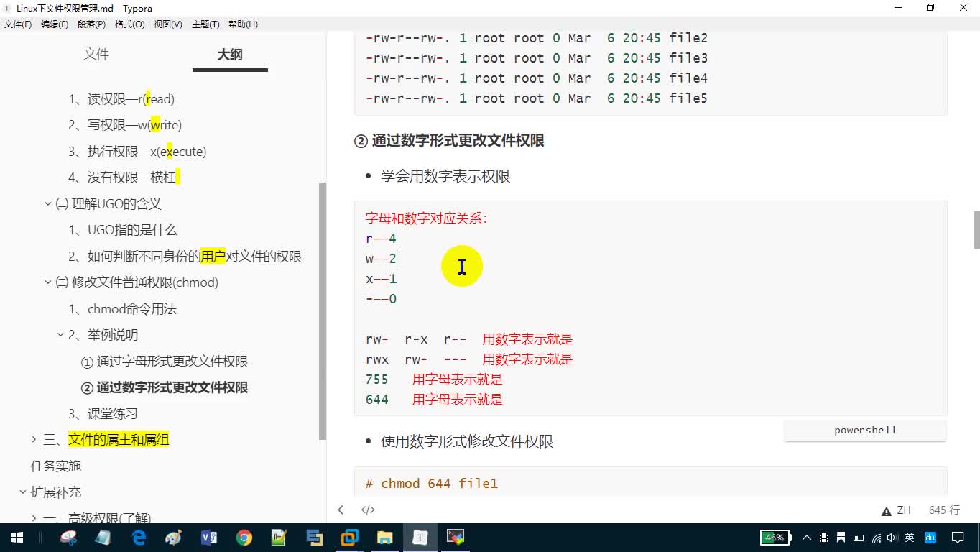The image size is (980, 552).
Task: Jump to outline item 2、如何判断不同身份的用户对文件的权限
Action: [185, 257]
